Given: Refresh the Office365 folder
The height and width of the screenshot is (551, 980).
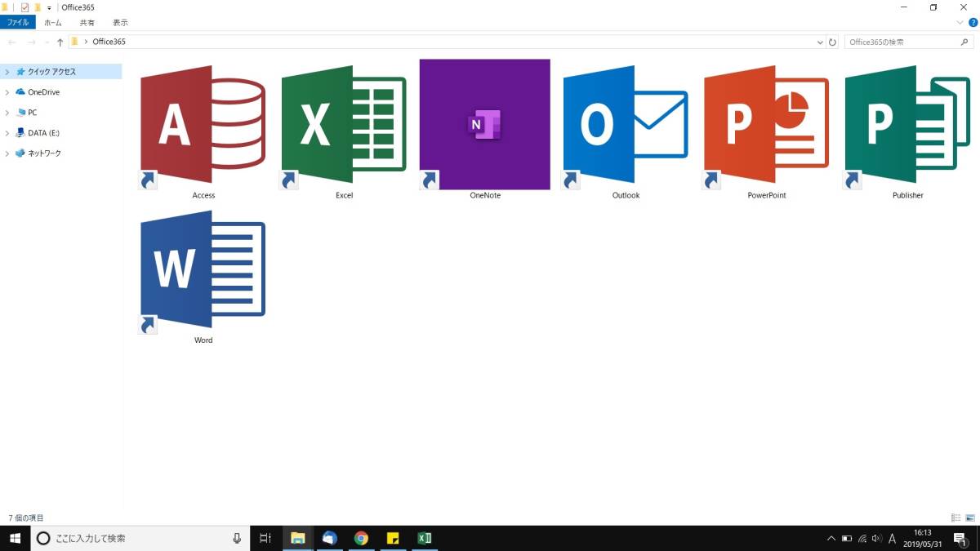Looking at the screenshot, I should tap(833, 42).
